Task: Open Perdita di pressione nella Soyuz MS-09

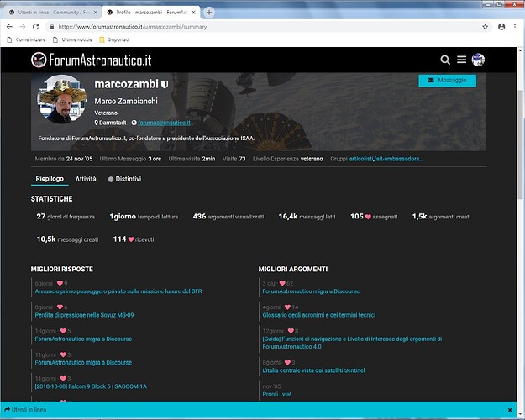Action: [84, 315]
